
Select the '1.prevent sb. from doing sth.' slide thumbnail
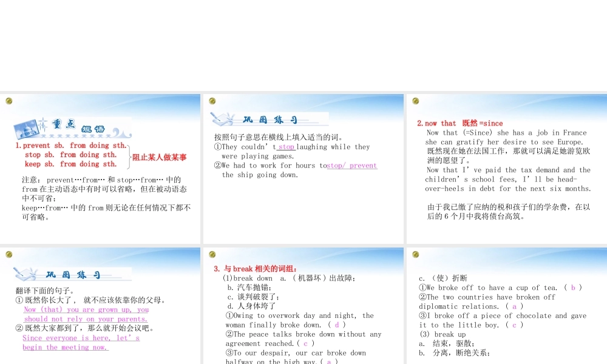coord(100,169)
